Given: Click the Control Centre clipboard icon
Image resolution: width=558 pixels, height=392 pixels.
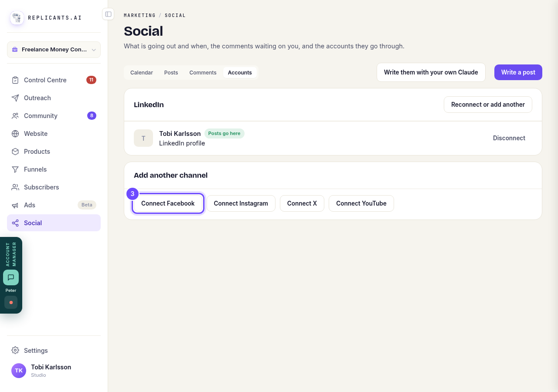Looking at the screenshot, I should [15, 80].
